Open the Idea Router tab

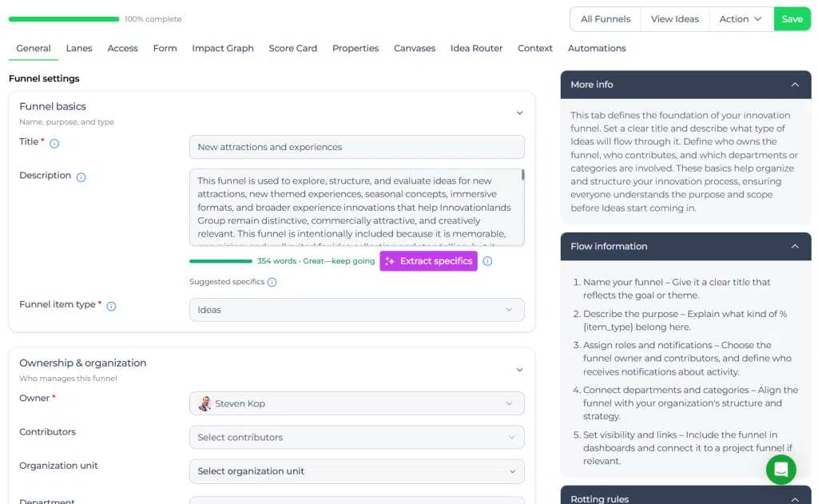coord(476,48)
